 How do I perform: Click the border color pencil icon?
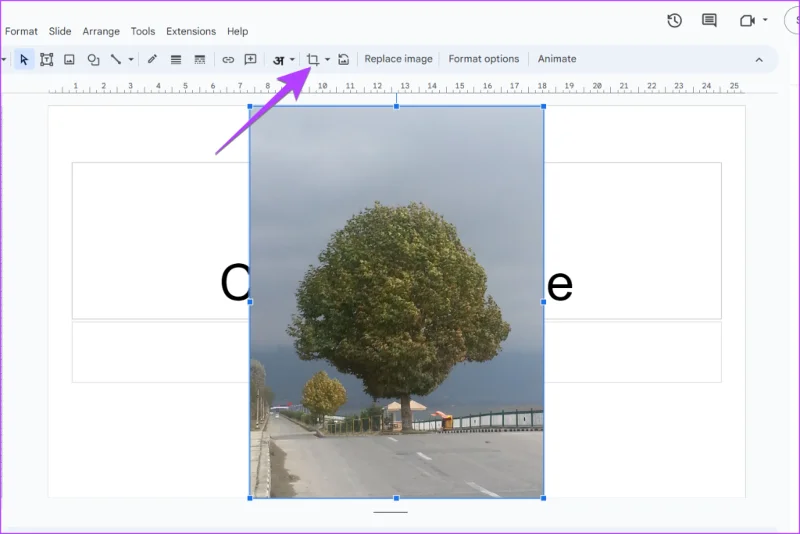pyautogui.click(x=152, y=59)
